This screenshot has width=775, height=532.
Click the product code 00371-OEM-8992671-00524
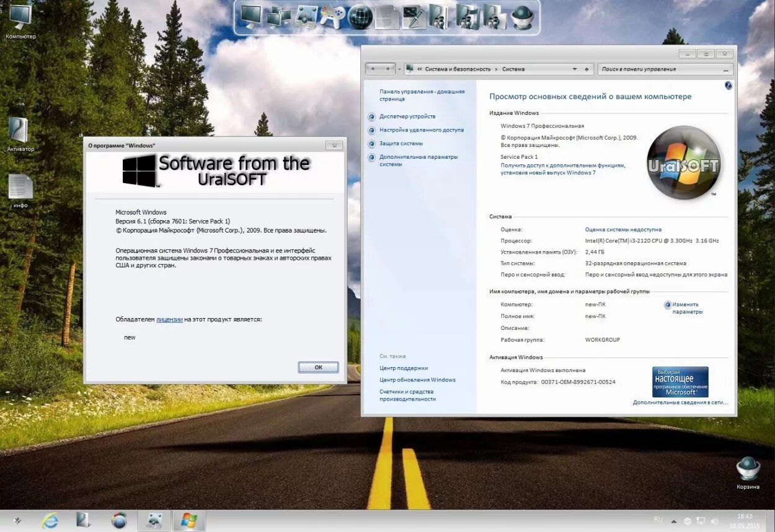(x=578, y=383)
